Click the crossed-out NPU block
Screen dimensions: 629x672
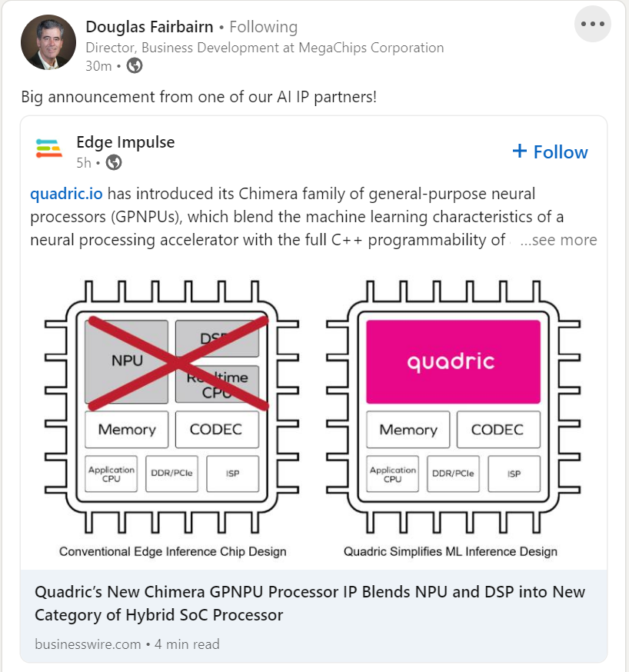(126, 361)
